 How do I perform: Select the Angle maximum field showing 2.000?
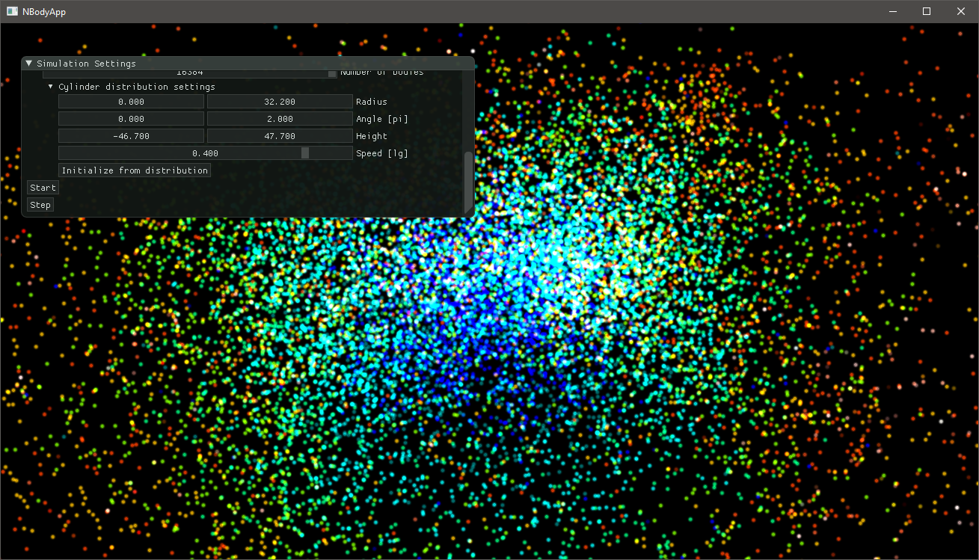(x=279, y=119)
